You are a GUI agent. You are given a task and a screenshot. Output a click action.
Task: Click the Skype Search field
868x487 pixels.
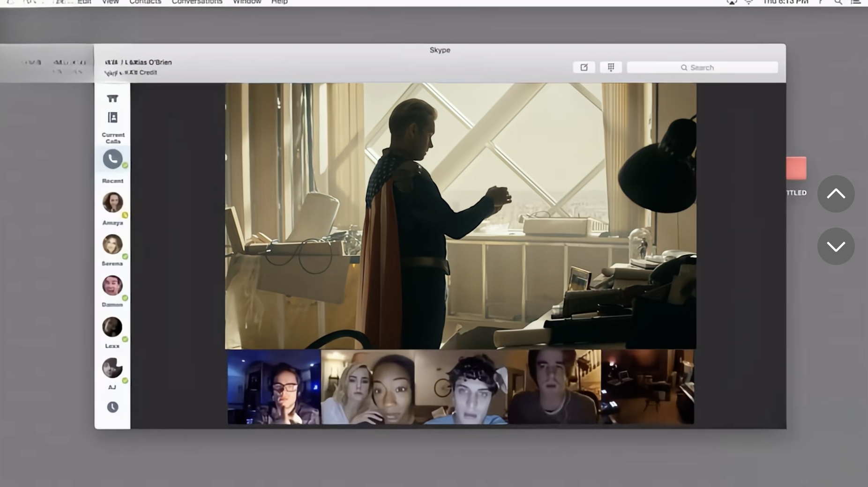coord(702,67)
